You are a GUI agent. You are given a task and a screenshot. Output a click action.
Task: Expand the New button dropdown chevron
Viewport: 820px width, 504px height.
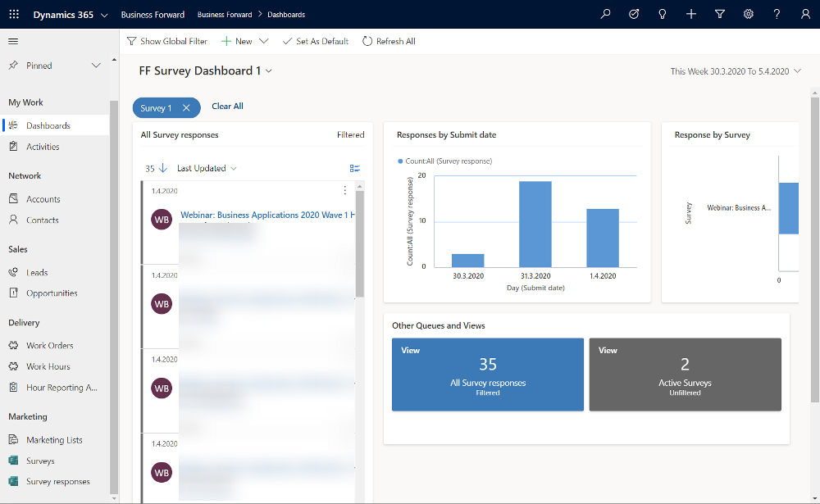point(263,41)
